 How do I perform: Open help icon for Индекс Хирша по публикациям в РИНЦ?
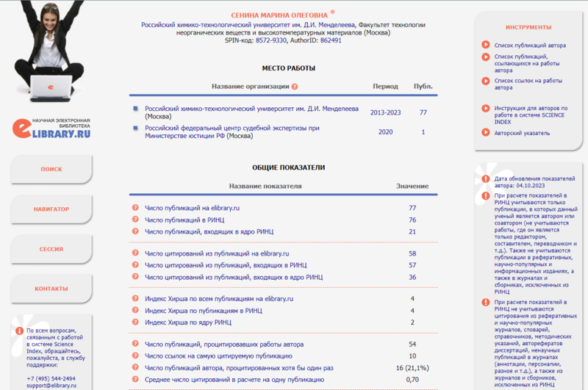click(135, 310)
